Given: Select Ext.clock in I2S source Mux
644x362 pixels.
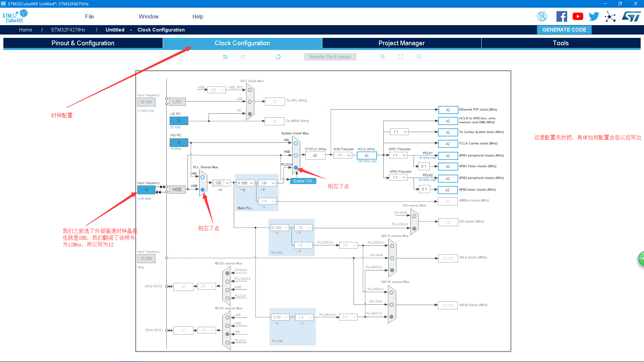Looking at the screenshot, I should [414, 216].
